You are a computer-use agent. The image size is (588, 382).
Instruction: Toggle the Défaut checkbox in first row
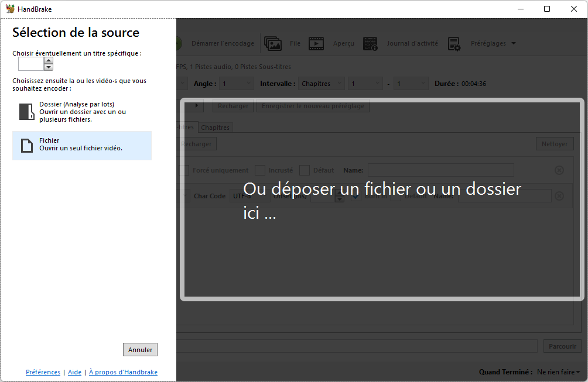pyautogui.click(x=305, y=170)
